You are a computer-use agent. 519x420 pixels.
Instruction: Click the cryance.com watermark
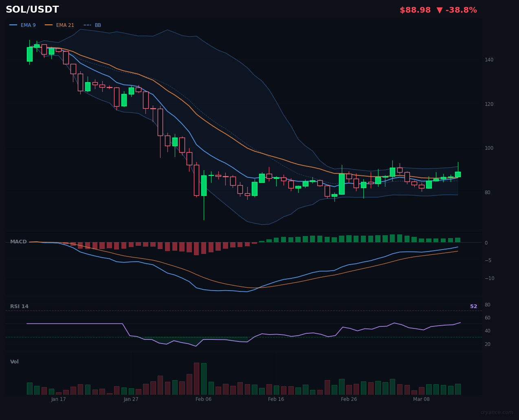click(x=496, y=412)
